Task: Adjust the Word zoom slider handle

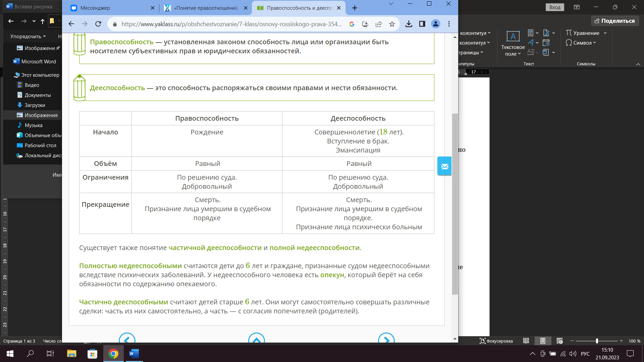Action: [x=597, y=341]
